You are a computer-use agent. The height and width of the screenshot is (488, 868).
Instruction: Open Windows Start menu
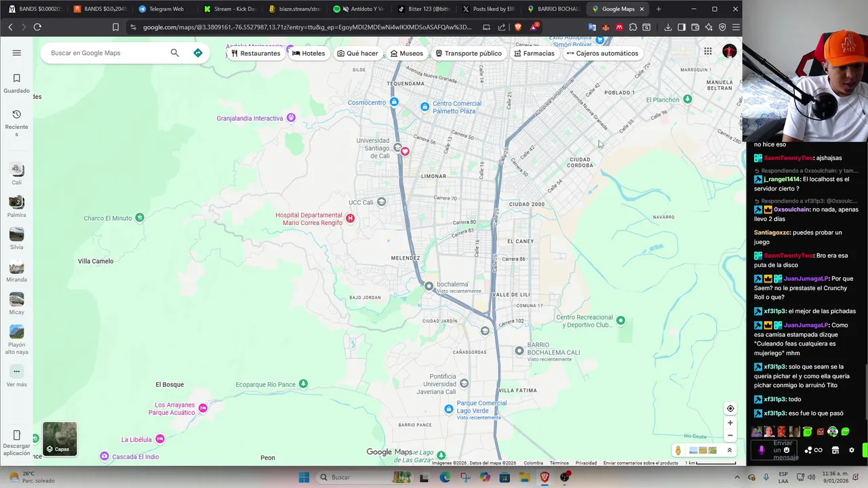(304, 477)
